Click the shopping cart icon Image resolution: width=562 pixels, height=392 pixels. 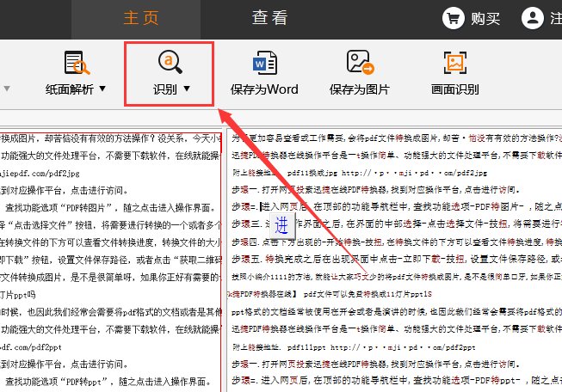453,18
